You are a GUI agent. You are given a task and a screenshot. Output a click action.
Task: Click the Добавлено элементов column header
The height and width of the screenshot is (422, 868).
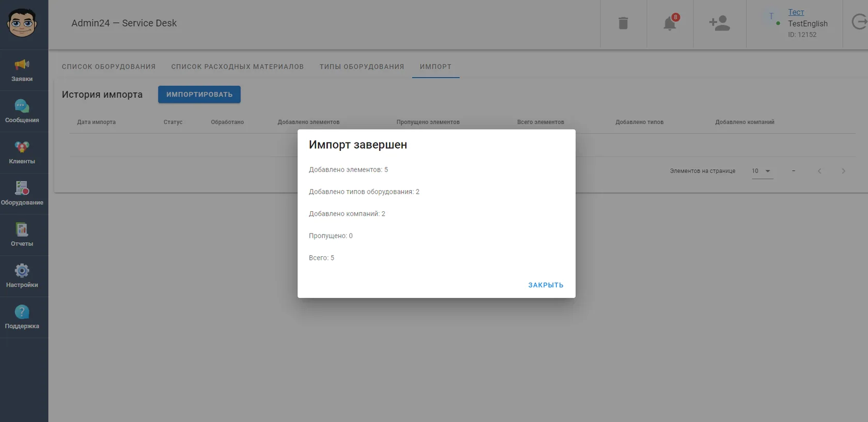pyautogui.click(x=308, y=122)
